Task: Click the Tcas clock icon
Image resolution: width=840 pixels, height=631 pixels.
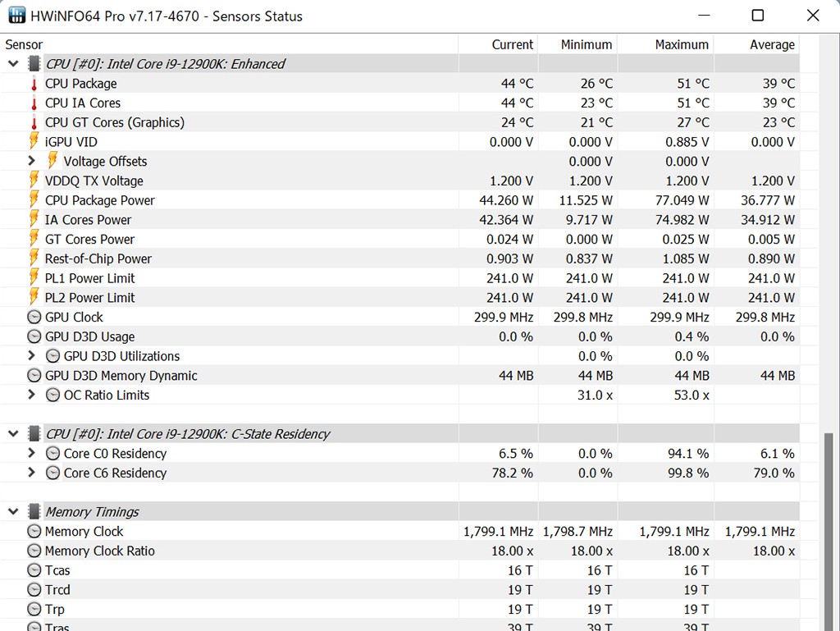Action: [34, 570]
